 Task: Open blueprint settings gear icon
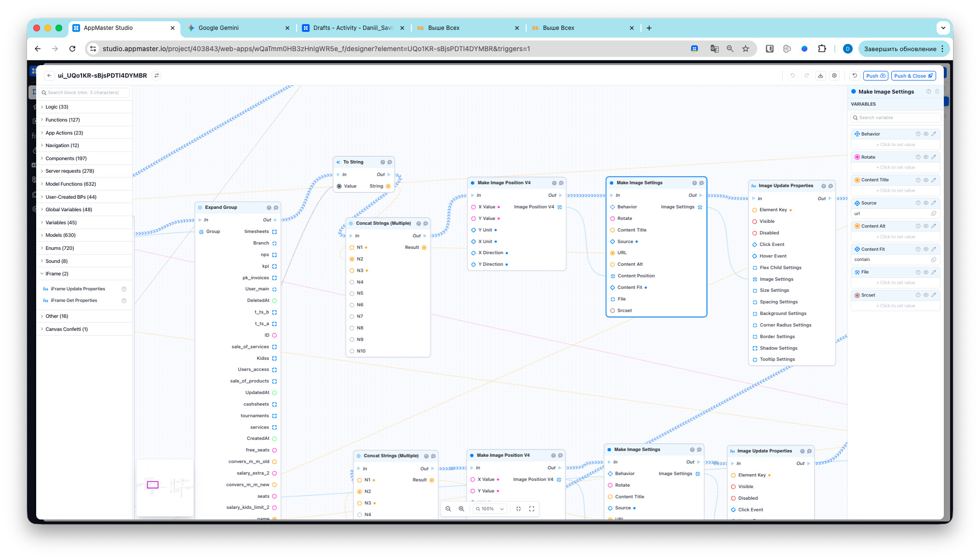point(834,76)
